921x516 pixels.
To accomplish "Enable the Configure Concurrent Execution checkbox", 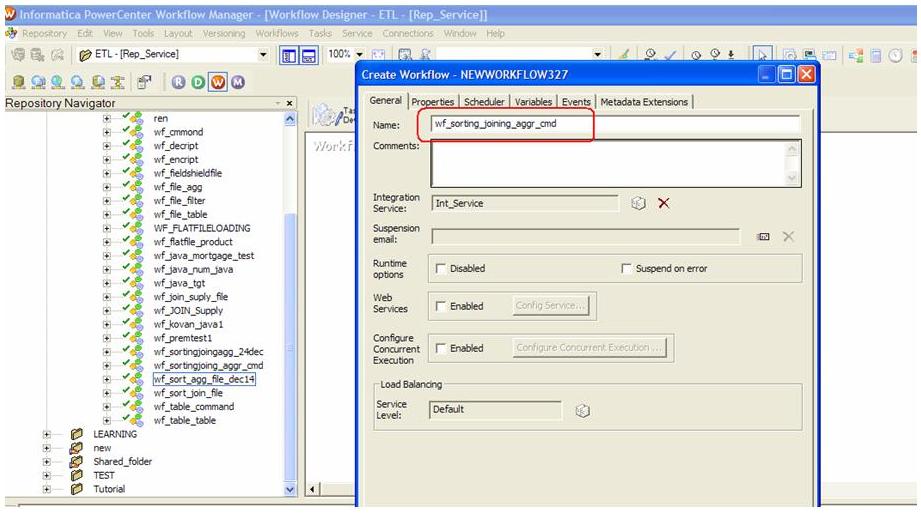I will pyautogui.click(x=440, y=349).
